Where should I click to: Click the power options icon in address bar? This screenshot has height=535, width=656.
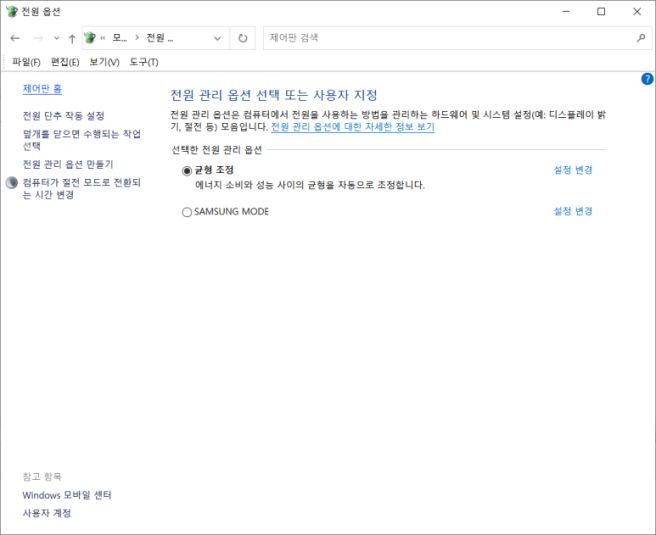[x=90, y=38]
